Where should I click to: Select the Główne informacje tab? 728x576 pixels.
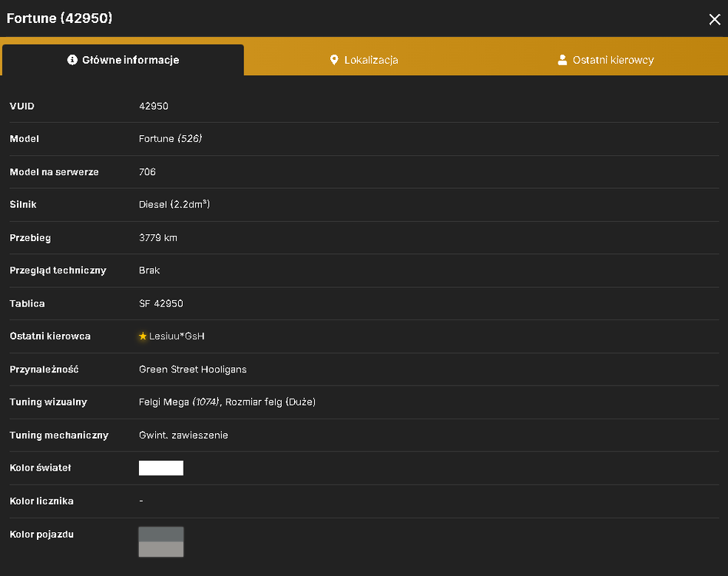(x=123, y=60)
